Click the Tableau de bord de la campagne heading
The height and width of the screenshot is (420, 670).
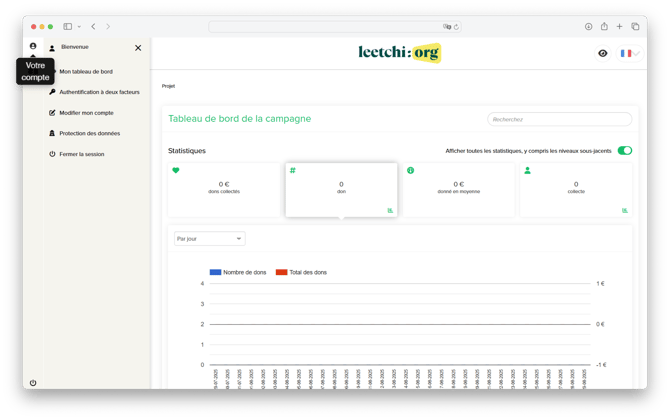240,119
